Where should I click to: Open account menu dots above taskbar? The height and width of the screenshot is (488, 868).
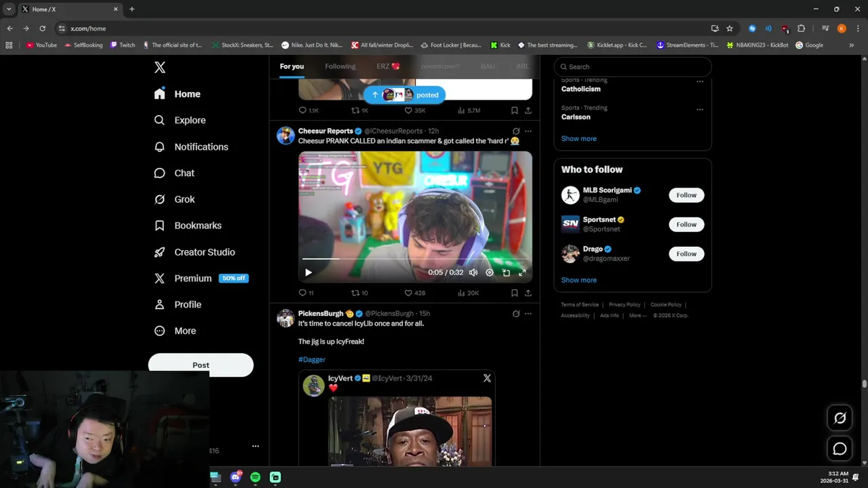[256, 446]
